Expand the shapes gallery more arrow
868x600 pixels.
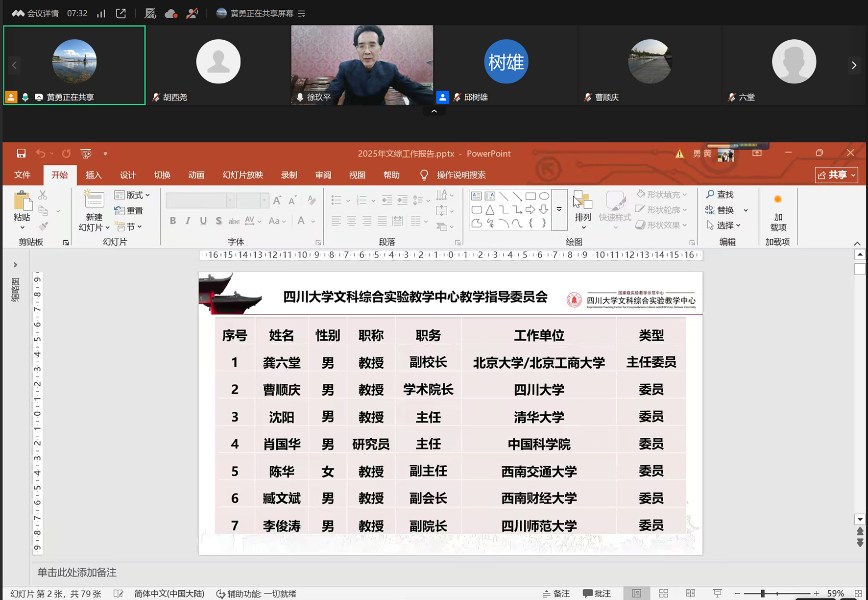559,209
